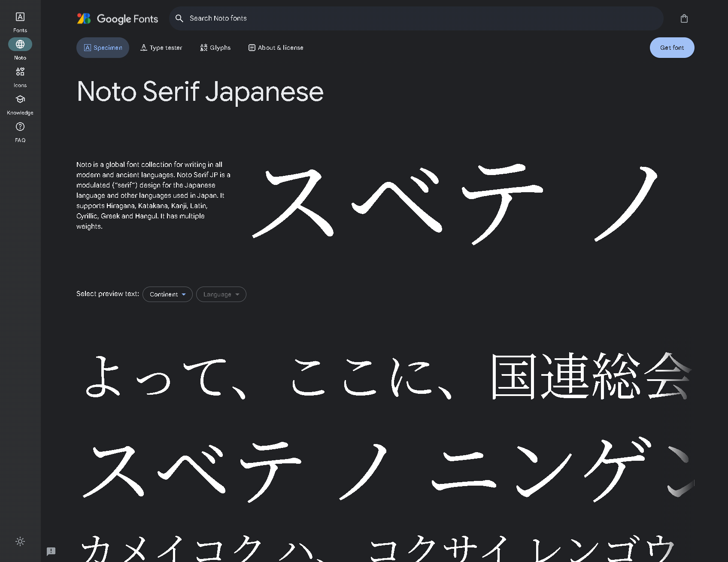Toggle light/dark theme sun icon
728x562 pixels.
coord(20,541)
